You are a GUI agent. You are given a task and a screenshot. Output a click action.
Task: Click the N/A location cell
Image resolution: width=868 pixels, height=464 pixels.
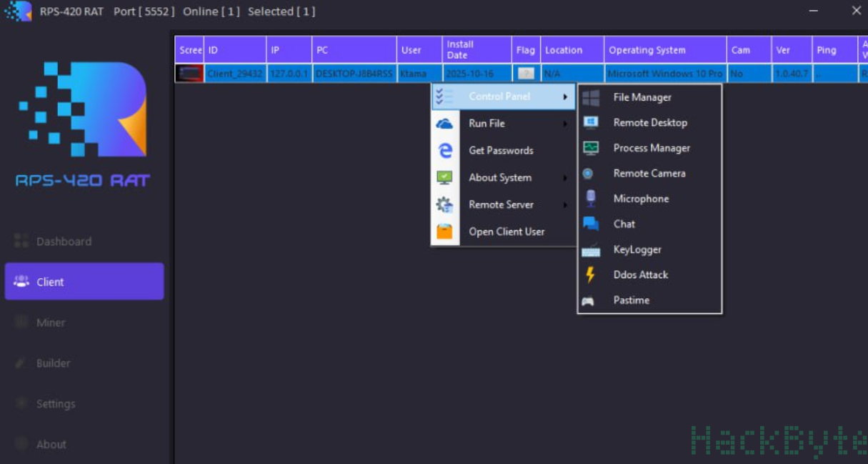tap(572, 74)
